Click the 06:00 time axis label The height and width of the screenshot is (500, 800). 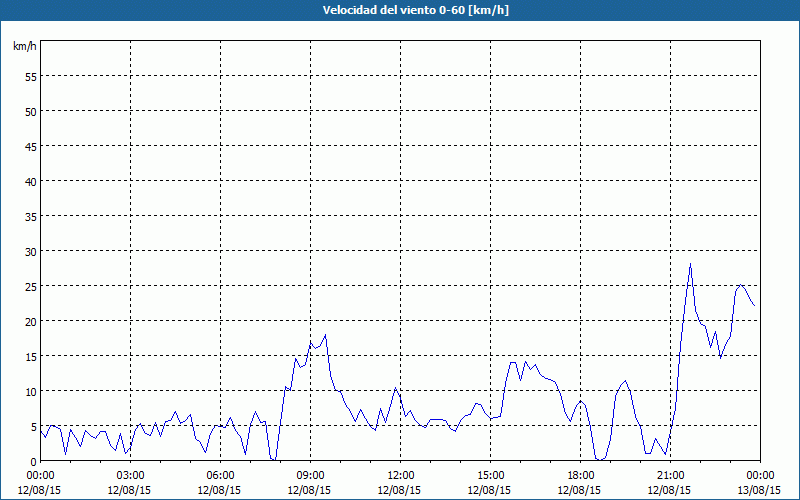tap(220, 476)
